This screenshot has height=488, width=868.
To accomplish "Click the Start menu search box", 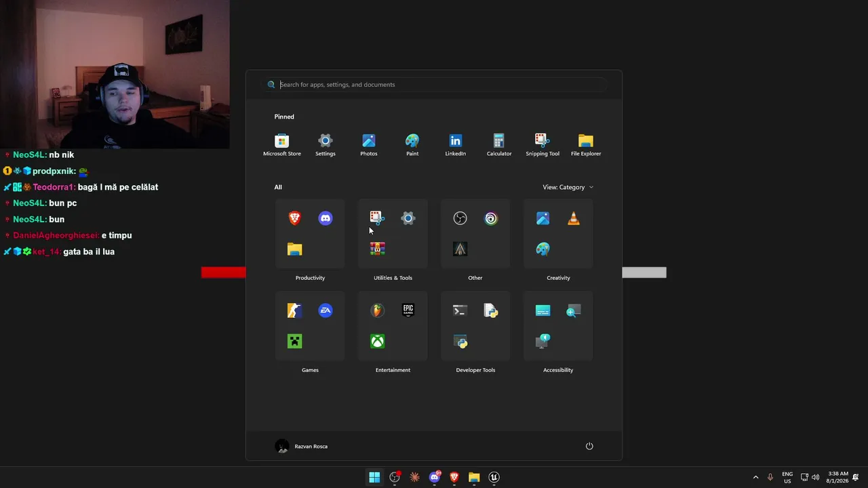I will tap(435, 85).
